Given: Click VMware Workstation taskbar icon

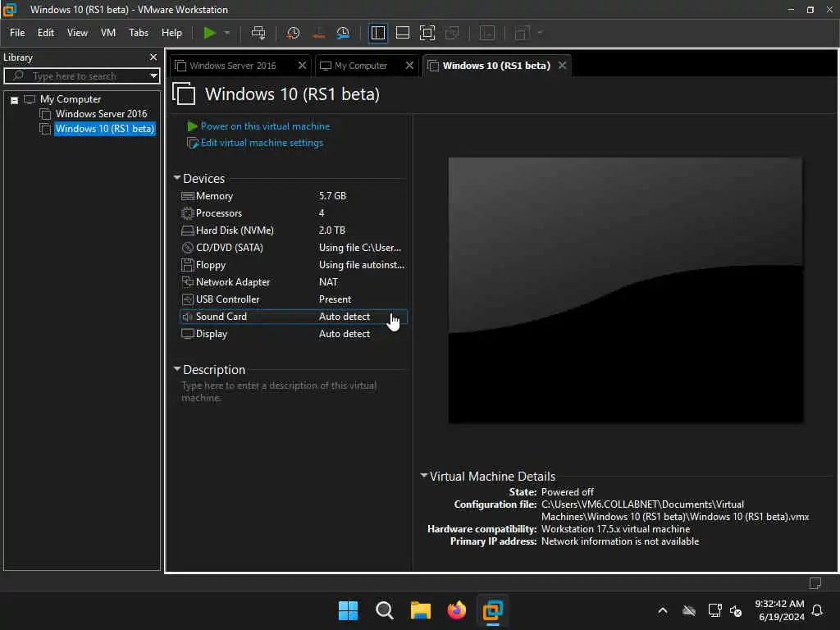Looking at the screenshot, I should [492, 610].
